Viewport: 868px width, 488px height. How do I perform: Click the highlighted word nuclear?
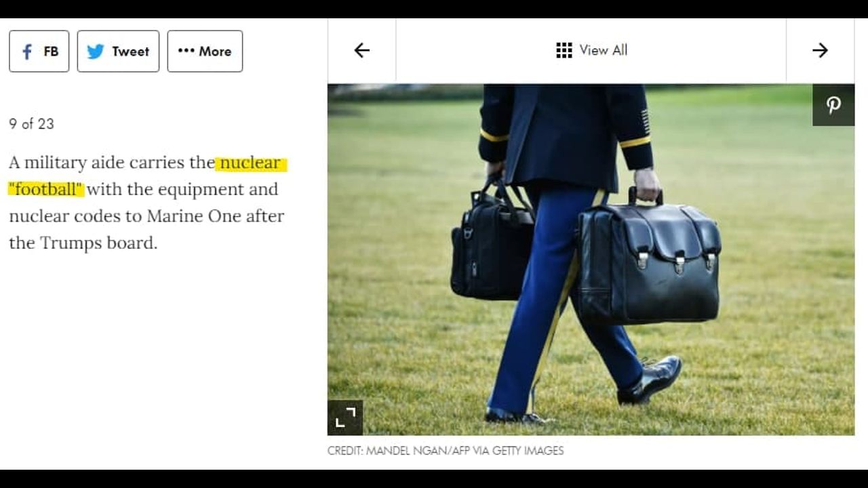[250, 163]
